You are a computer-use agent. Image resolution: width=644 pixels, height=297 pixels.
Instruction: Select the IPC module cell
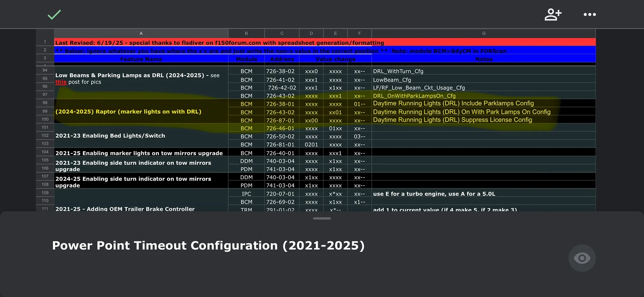pos(246,194)
